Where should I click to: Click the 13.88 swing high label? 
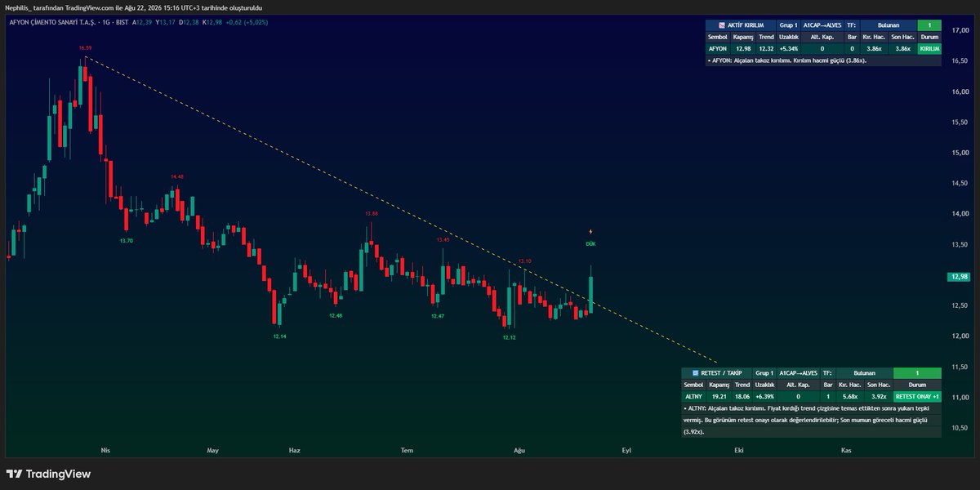372,213
